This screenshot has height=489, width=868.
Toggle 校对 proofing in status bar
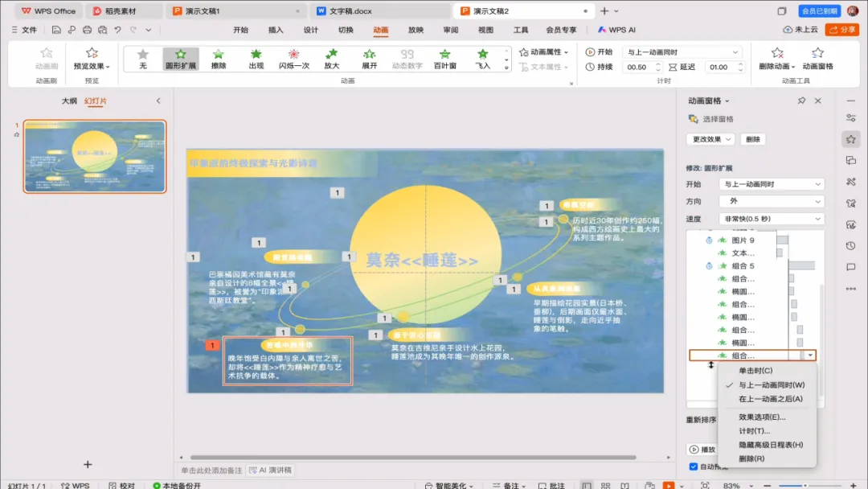[x=122, y=485]
